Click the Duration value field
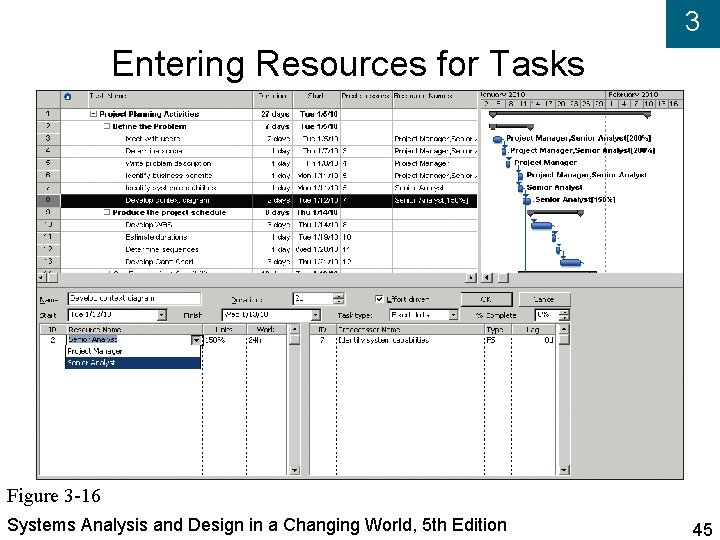 pyautogui.click(x=313, y=299)
